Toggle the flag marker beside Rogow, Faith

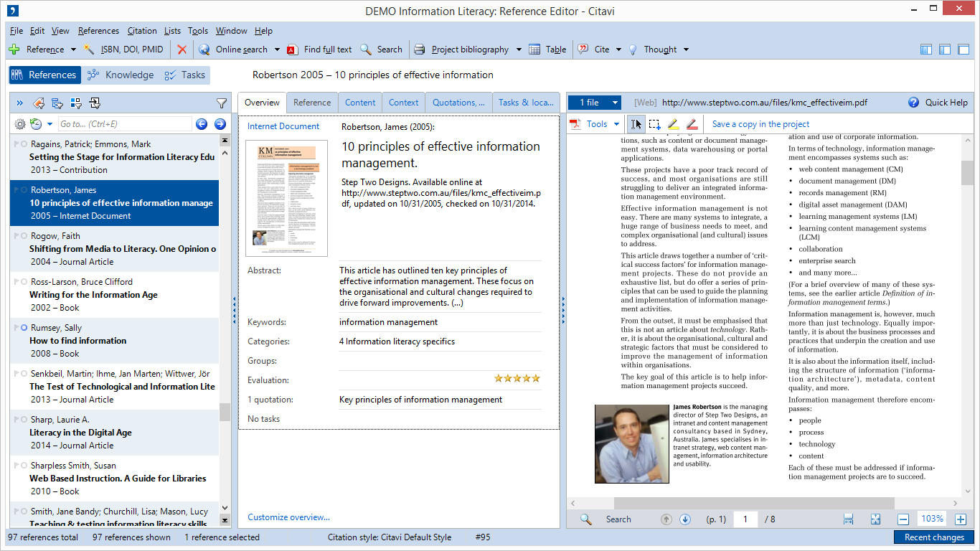[17, 236]
